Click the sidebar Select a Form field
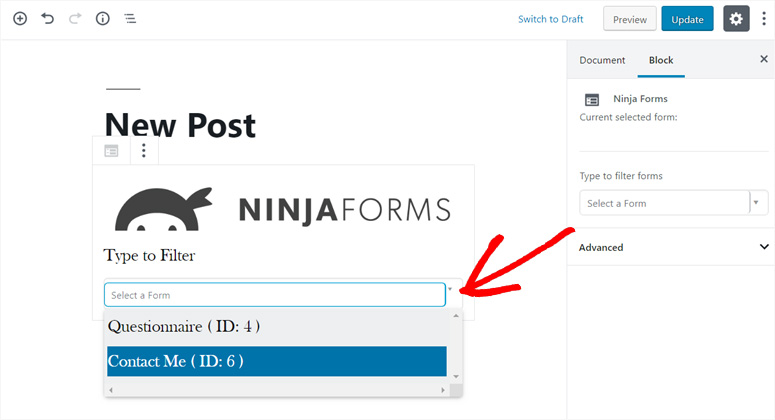Image resolution: width=775 pixels, height=420 pixels. tap(665, 203)
